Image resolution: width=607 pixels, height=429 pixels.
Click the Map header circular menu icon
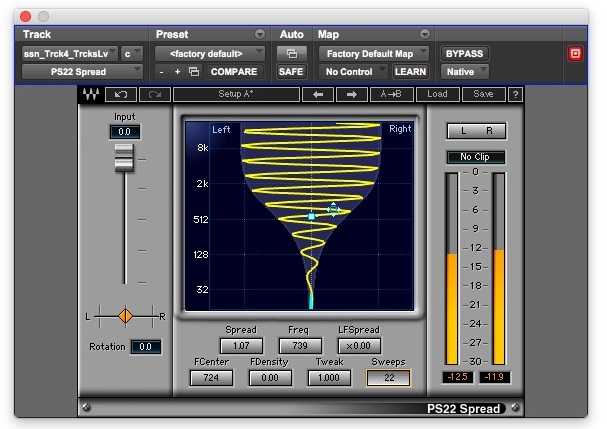[425, 34]
